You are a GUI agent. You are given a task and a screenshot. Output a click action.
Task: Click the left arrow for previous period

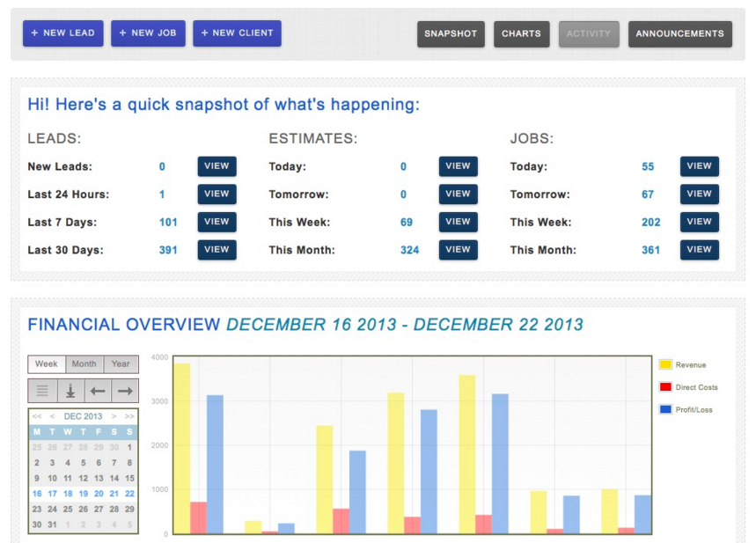98,391
